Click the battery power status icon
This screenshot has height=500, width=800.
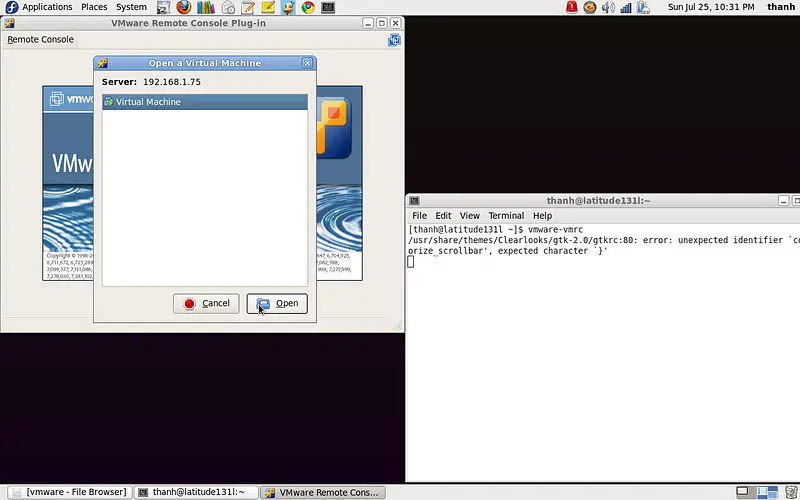click(643, 7)
